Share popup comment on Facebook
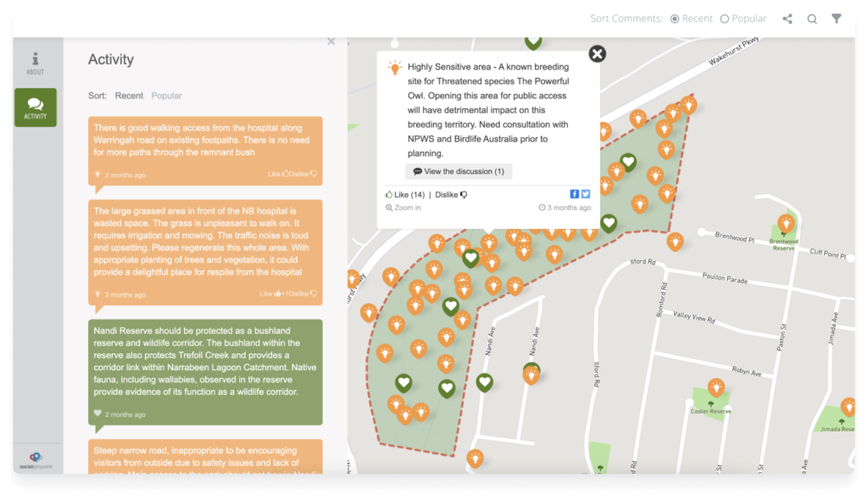 [575, 194]
